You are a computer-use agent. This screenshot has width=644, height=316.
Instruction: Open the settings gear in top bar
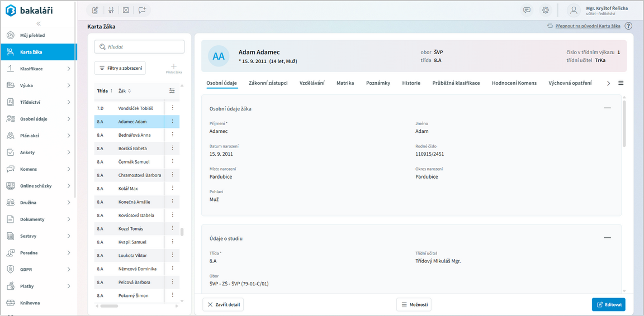(546, 10)
